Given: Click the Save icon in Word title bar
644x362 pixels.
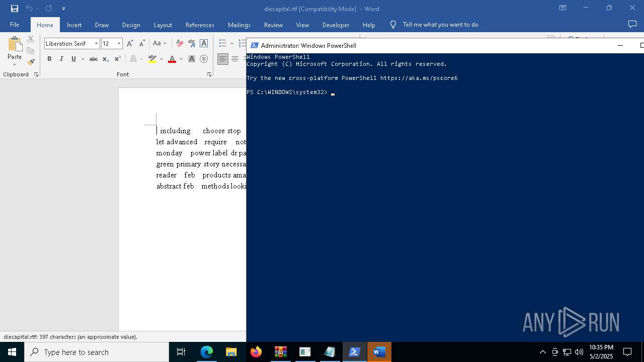Looking at the screenshot, I should pos(14,9).
